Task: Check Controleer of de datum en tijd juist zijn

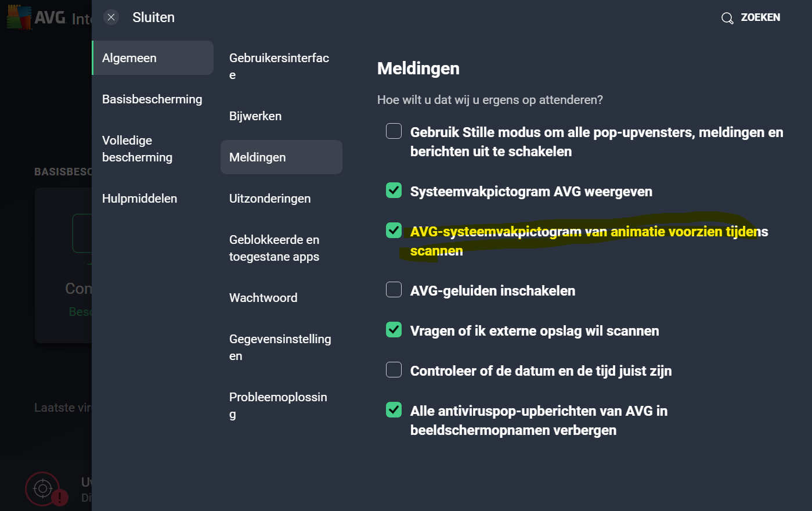Action: [x=394, y=370]
